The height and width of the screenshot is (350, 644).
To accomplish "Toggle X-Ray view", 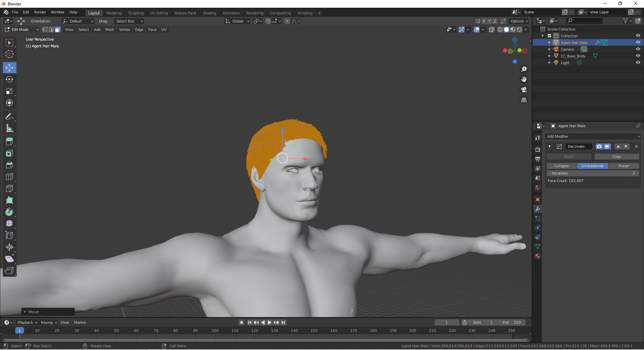I will 491,30.
